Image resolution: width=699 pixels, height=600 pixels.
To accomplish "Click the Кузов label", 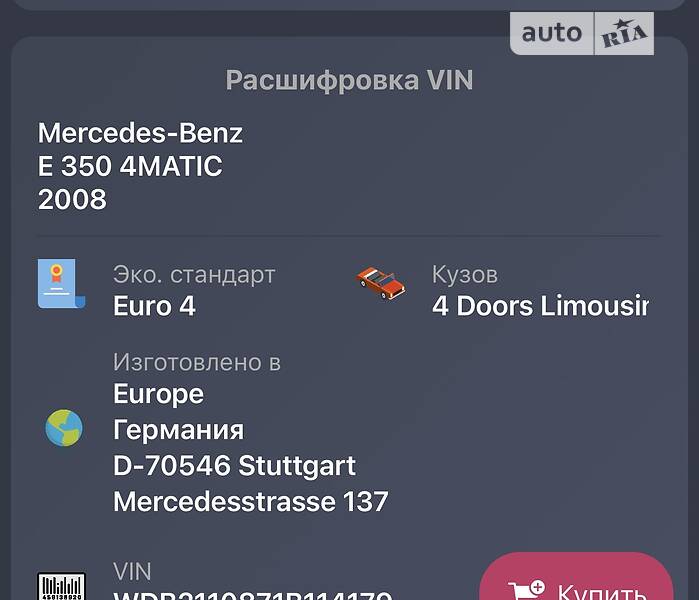I will click(465, 274).
